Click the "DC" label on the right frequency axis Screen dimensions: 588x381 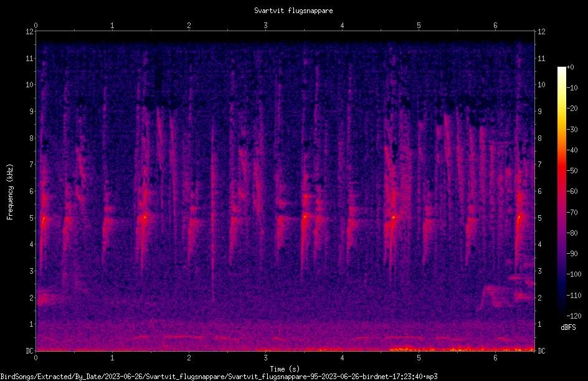coord(541,351)
